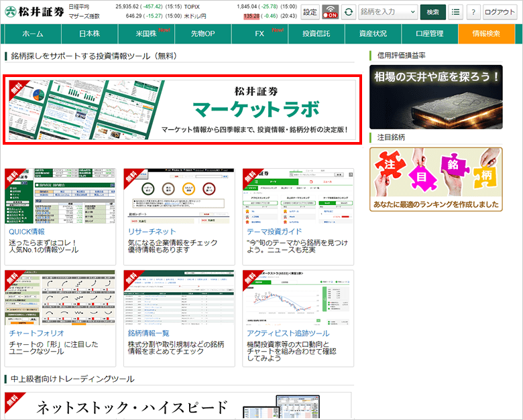Click the QUICK情報 thumbnail image
The image size is (523, 420).
coord(60,196)
